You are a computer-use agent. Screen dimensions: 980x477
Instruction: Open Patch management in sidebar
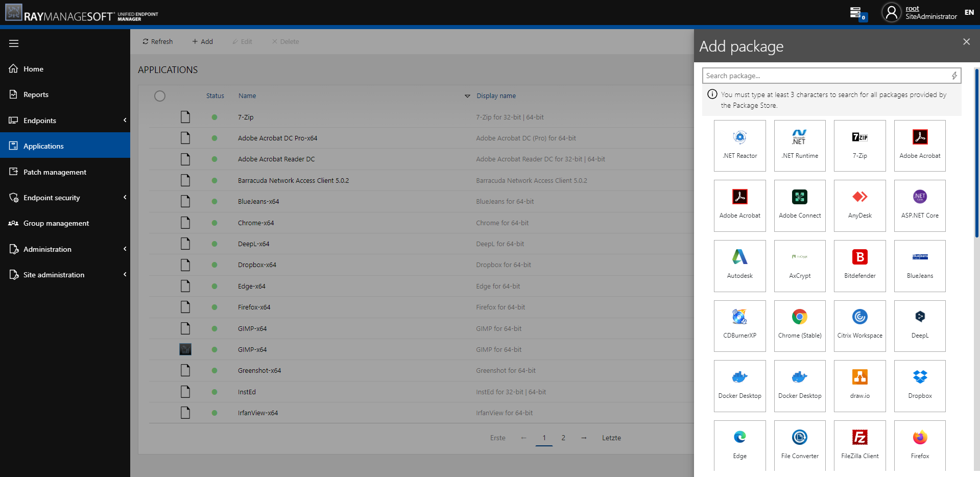click(x=65, y=172)
